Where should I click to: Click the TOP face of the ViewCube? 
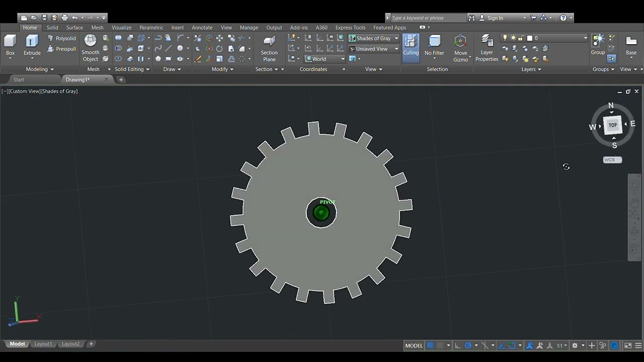[x=612, y=125]
